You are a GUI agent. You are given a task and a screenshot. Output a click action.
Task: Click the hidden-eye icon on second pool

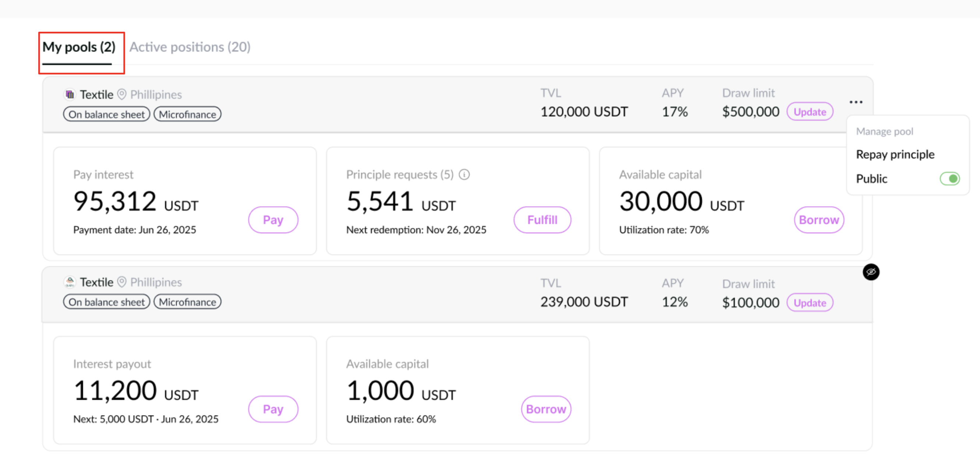tap(871, 272)
